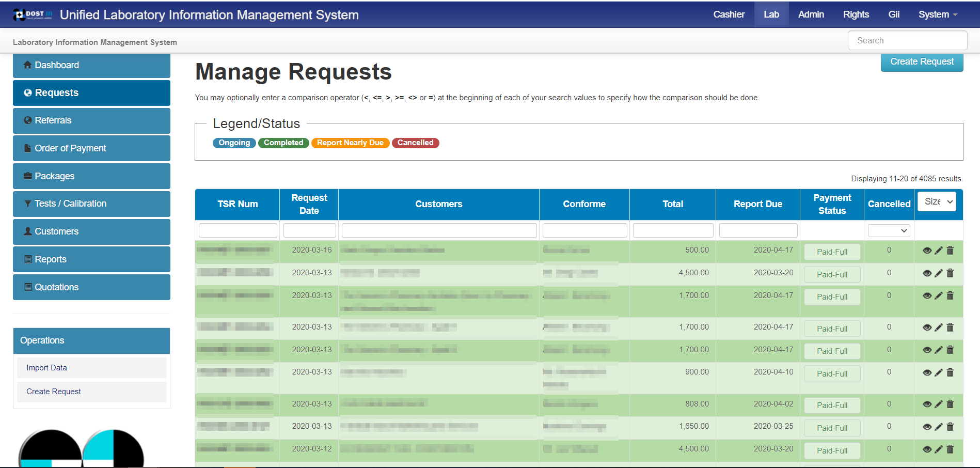Click the pencil edit icon for the 1,650.00 request

click(939, 427)
